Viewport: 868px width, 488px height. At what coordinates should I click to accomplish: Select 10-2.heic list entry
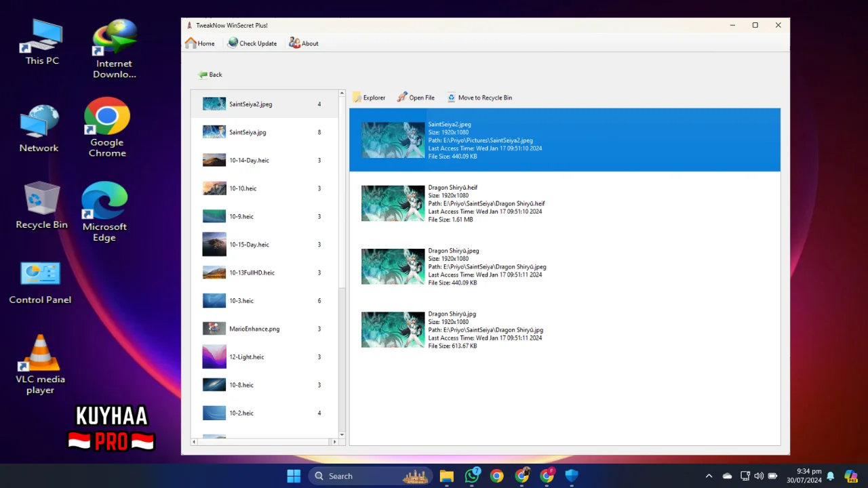(264, 413)
